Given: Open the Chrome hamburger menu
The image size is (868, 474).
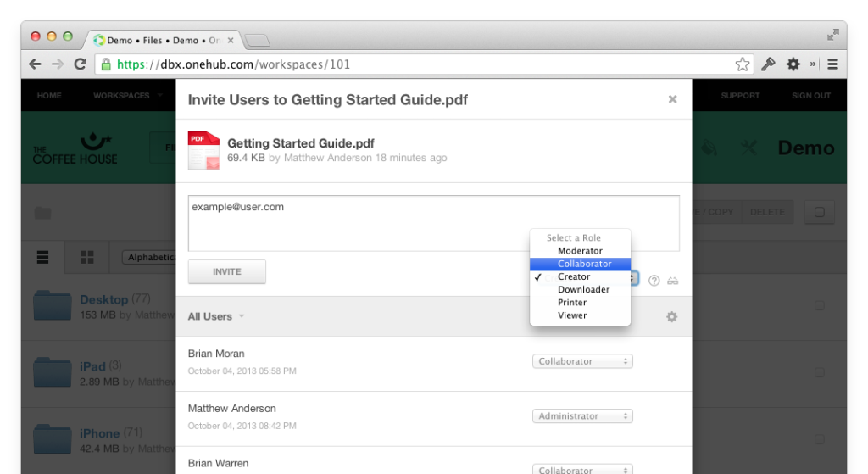Looking at the screenshot, I should click(x=832, y=64).
